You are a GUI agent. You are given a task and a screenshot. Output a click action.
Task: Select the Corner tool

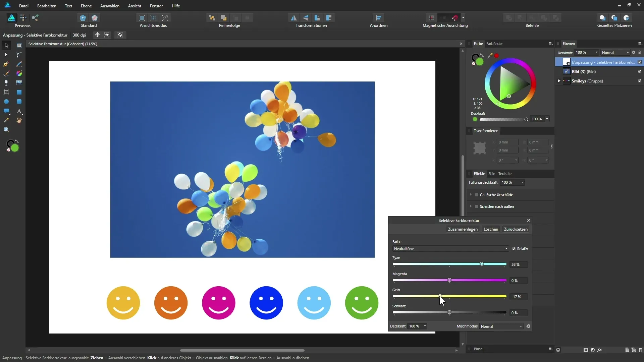coord(19,55)
